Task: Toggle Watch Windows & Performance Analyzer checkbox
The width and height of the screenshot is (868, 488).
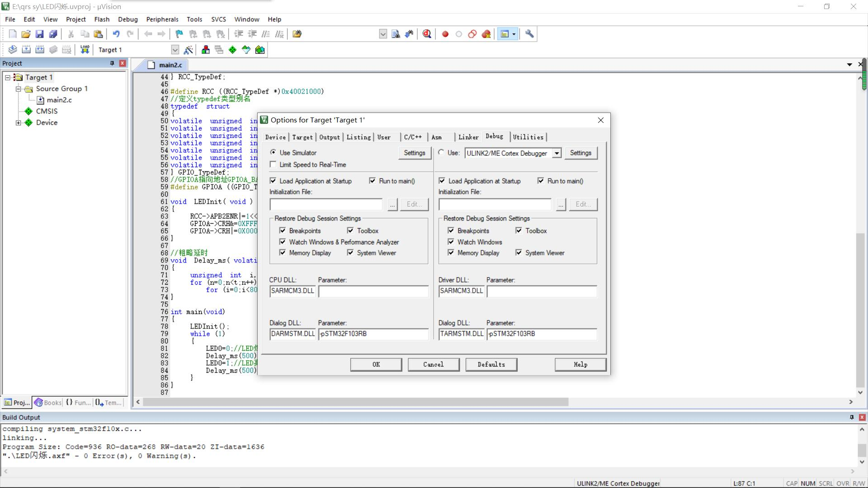Action: coord(283,242)
